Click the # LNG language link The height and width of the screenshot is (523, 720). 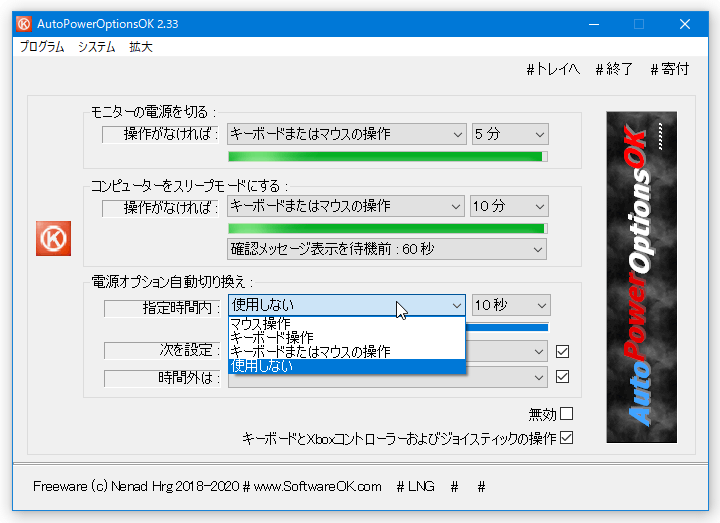pos(416,486)
